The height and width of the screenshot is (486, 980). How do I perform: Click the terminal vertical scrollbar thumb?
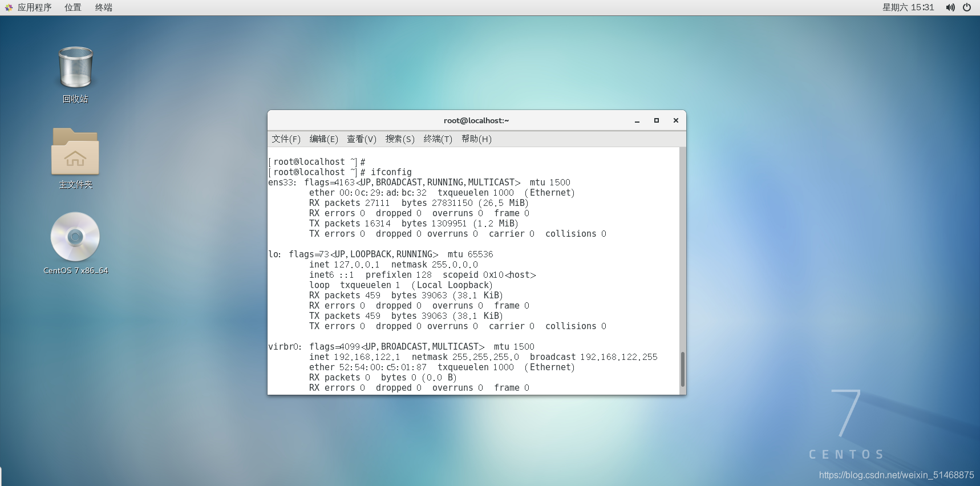tap(683, 369)
